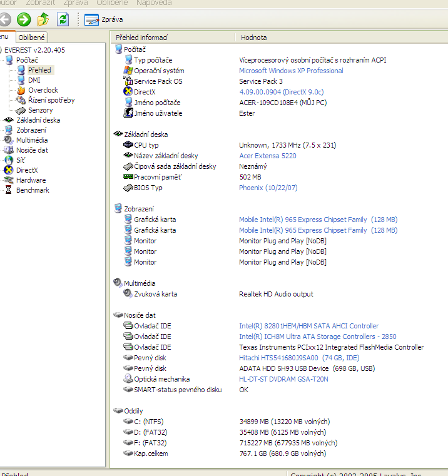Image resolution: width=448 pixels, height=476 pixels.
Task: Switch to the Oblíbené tab
Action: tap(31, 38)
